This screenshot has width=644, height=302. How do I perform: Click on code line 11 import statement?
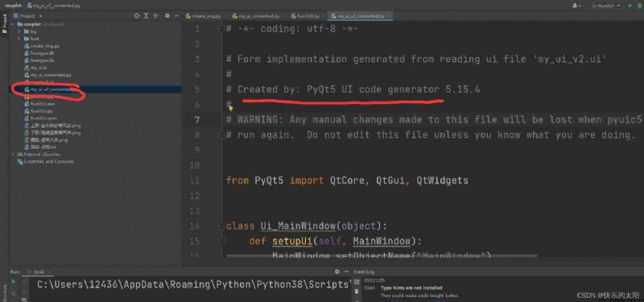click(x=347, y=180)
